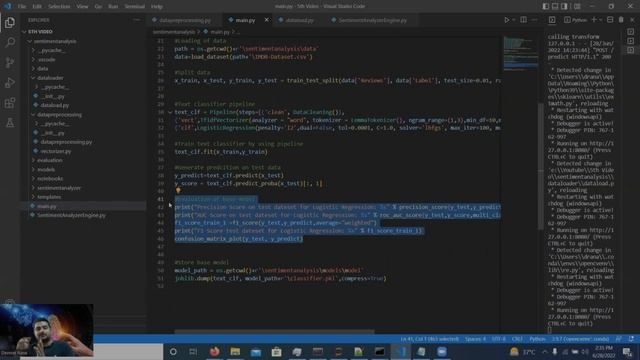Click the Python language mode status item
Viewport: 640px width, 360px height.
coord(537,339)
